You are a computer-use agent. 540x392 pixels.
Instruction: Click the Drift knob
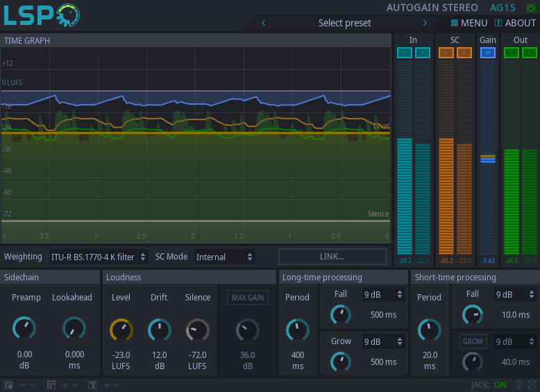160,330
